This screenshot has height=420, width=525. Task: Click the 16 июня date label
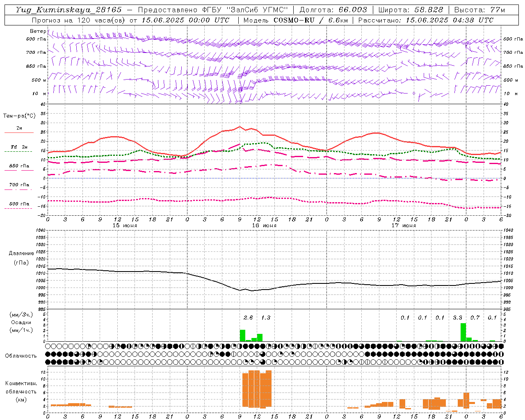(x=264, y=226)
